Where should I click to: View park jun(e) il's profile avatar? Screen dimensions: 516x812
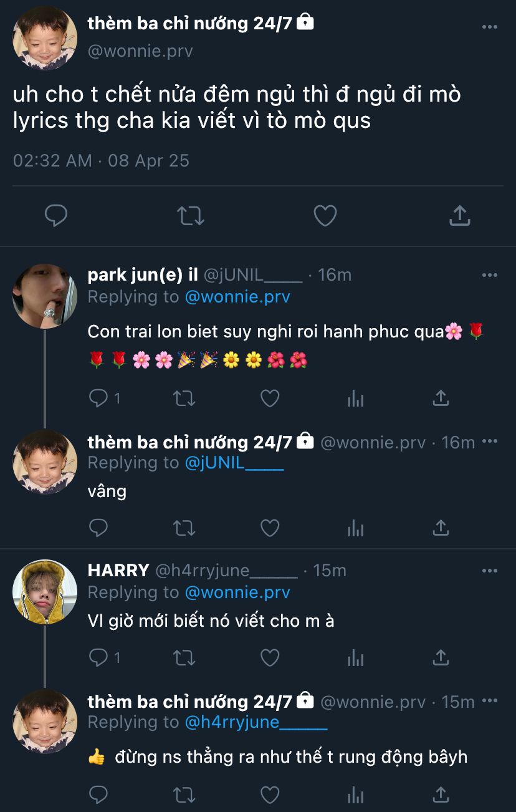click(44, 296)
